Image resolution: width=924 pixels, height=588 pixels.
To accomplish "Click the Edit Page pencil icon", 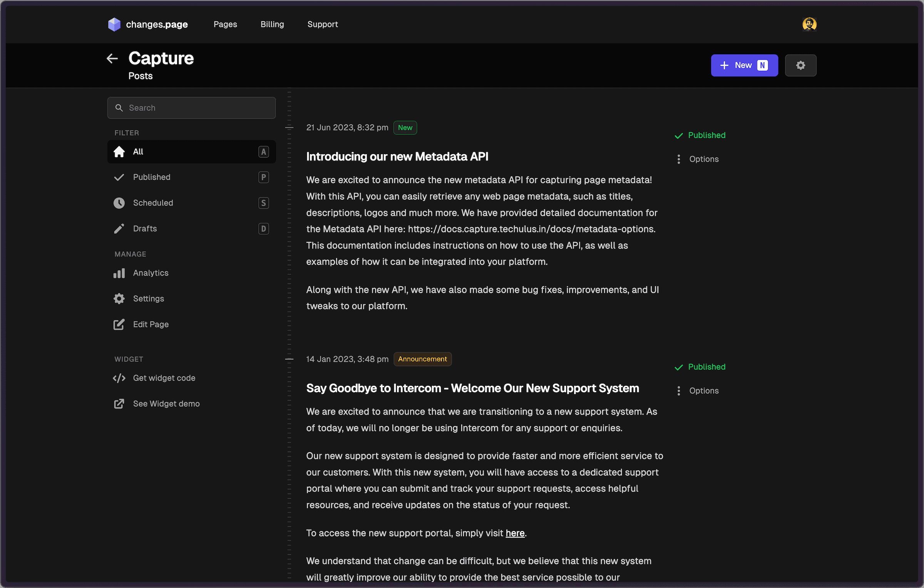I will [x=119, y=324].
